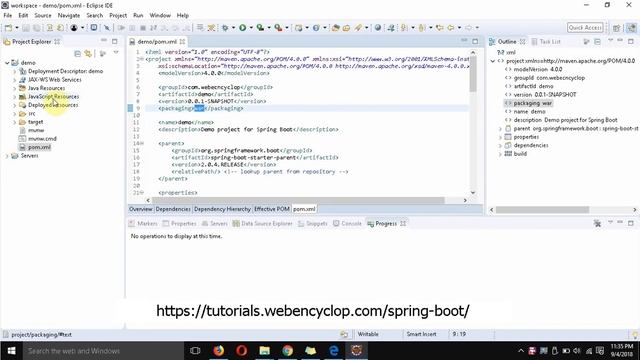640x360 pixels.
Task: Expand the demo project node
Action: [7, 63]
